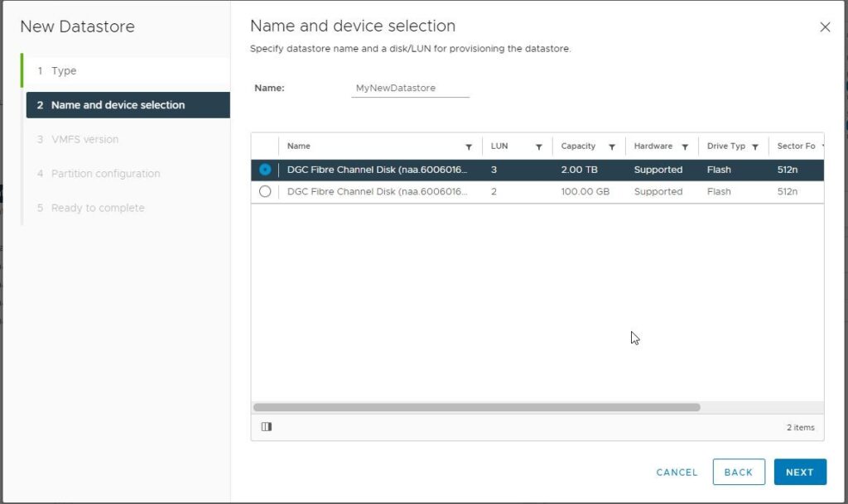Click the NEXT button

(x=799, y=472)
